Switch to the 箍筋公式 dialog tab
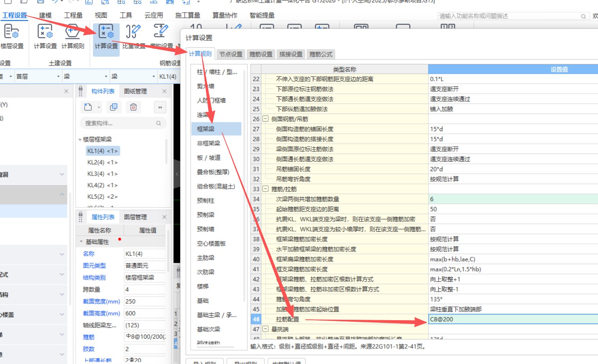The width and height of the screenshot is (598, 364). click(321, 54)
